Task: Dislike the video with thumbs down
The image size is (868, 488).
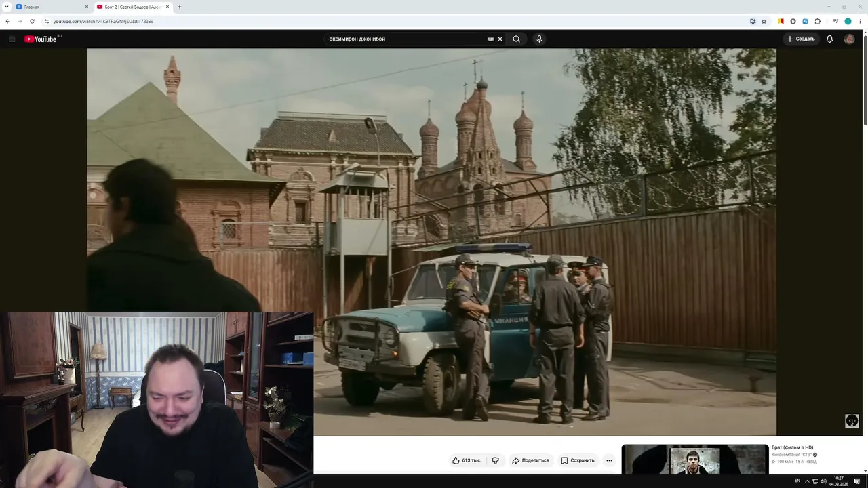Action: 496,460
